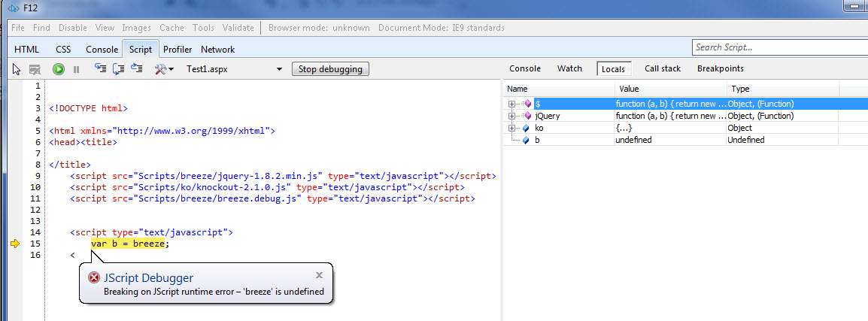Viewport: 868px width, 321px height.
Task: Click line number 14 in gutter
Action: pyautogui.click(x=35, y=232)
